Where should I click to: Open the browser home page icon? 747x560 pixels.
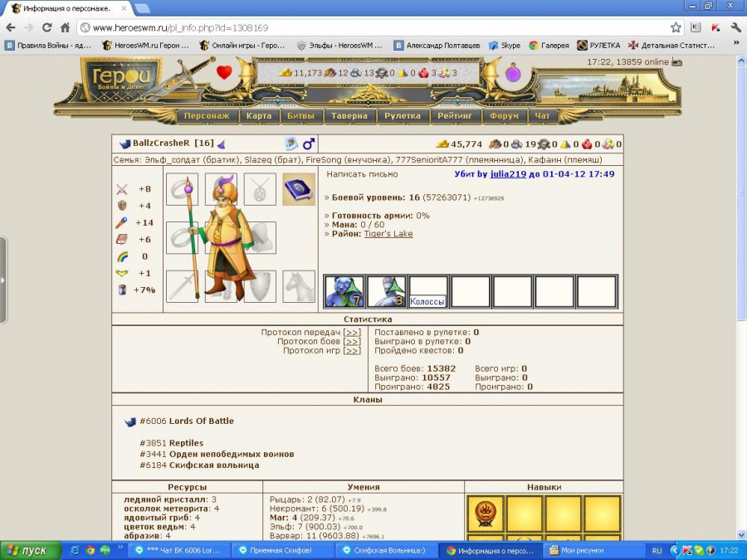pyautogui.click(x=66, y=27)
